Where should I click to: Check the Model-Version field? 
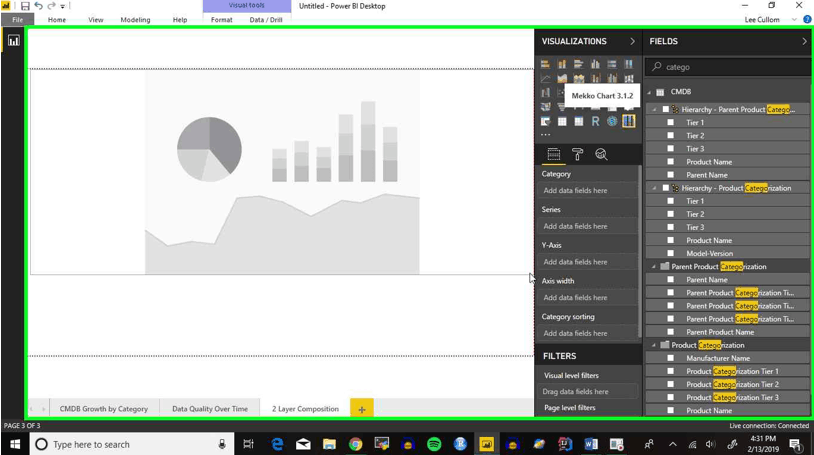coord(671,253)
